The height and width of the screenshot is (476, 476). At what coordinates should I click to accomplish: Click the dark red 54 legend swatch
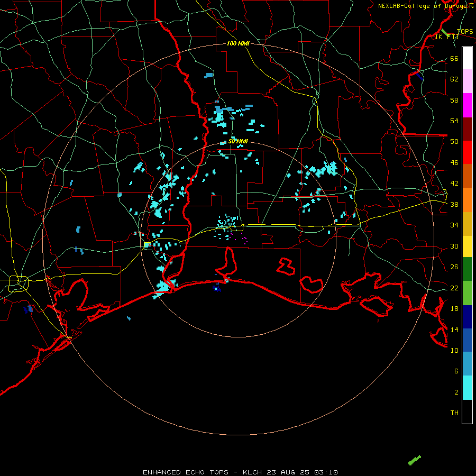pyautogui.click(x=467, y=129)
